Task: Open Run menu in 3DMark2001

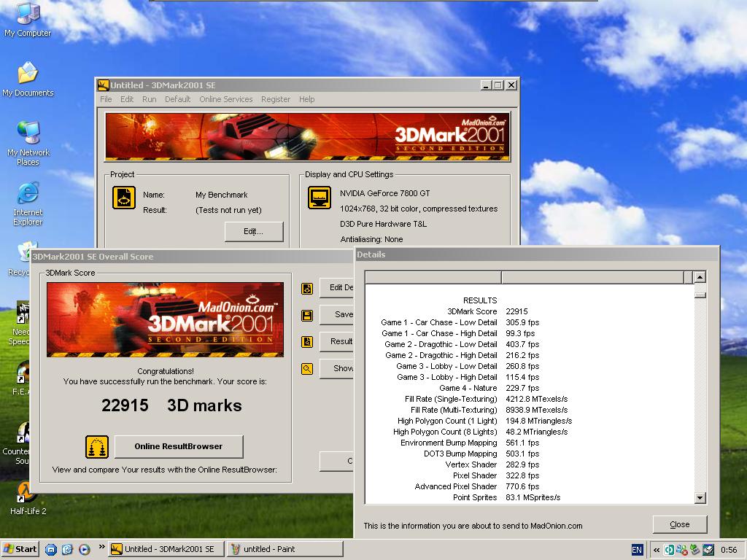Action: [149, 99]
